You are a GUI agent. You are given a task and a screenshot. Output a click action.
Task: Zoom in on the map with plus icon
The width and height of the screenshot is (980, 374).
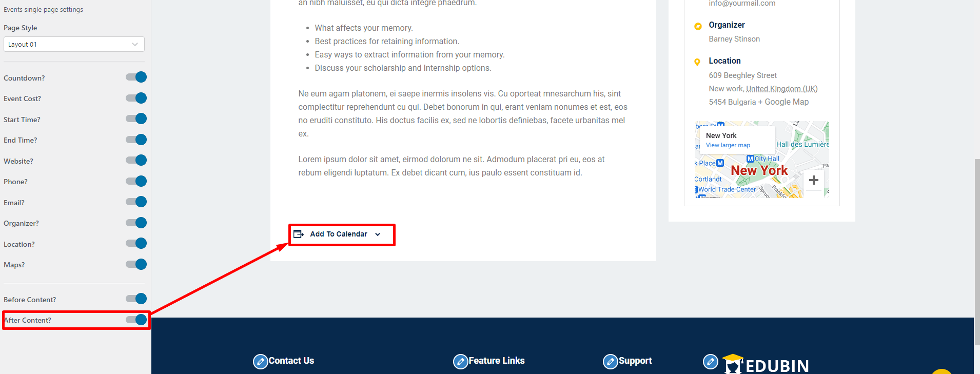(813, 180)
